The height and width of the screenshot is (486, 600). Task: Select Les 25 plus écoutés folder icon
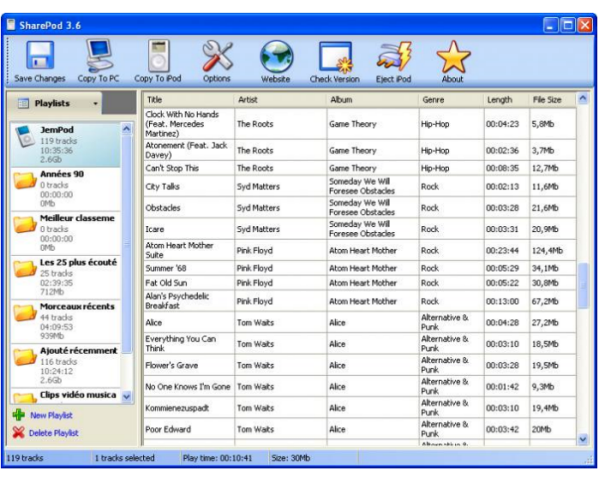pyautogui.click(x=25, y=269)
